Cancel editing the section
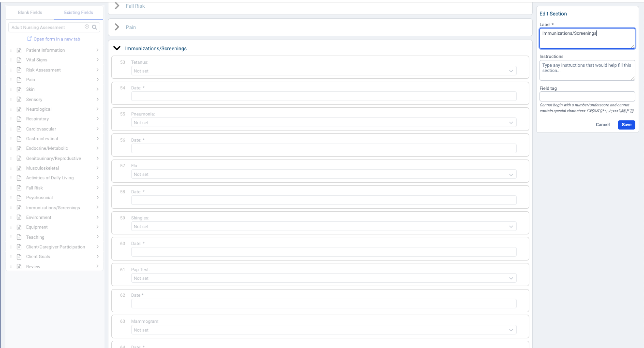The height and width of the screenshot is (348, 644). (602, 125)
